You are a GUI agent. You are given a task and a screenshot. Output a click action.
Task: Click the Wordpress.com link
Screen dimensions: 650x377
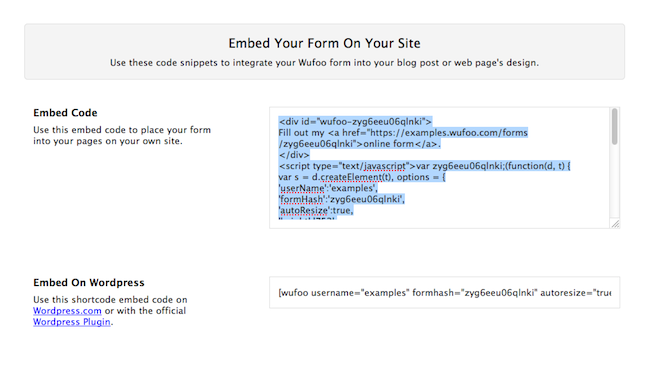pos(67,311)
